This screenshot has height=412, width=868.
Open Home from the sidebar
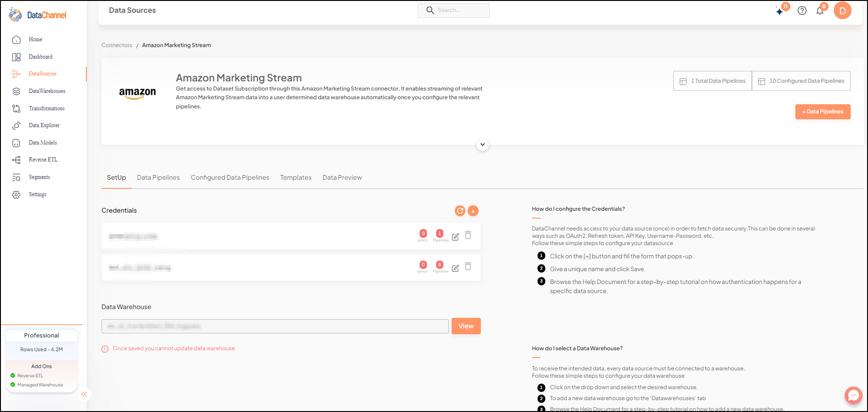35,39
